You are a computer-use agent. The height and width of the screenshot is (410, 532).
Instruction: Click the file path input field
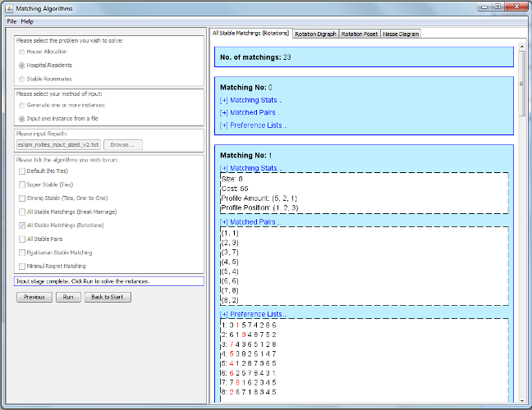[57, 145]
